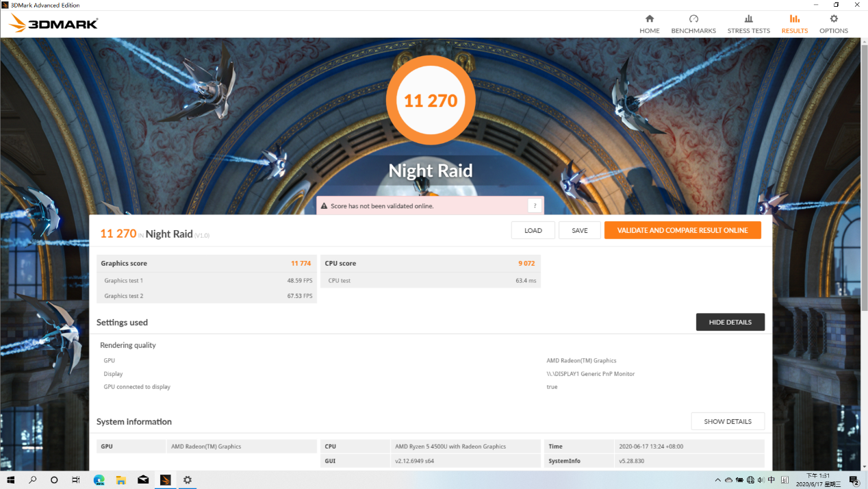
Task: Click the question mark help icon in validation banner
Action: click(535, 205)
